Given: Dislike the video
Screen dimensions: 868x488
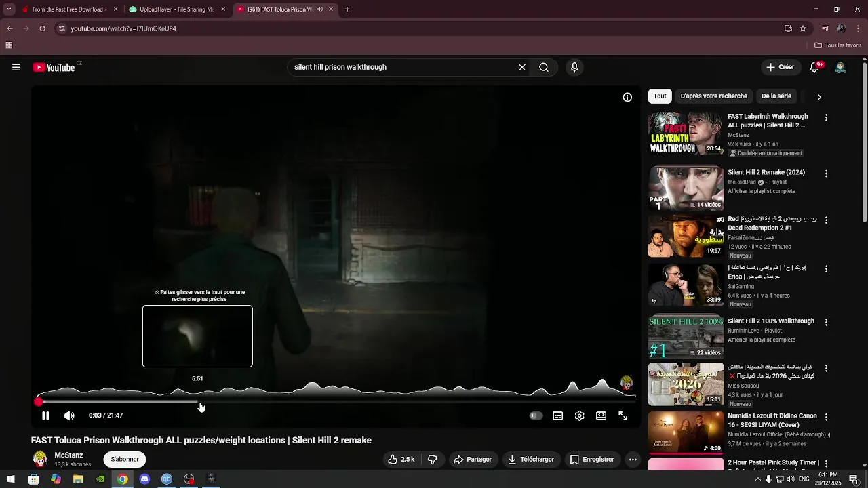Looking at the screenshot, I should point(433,459).
